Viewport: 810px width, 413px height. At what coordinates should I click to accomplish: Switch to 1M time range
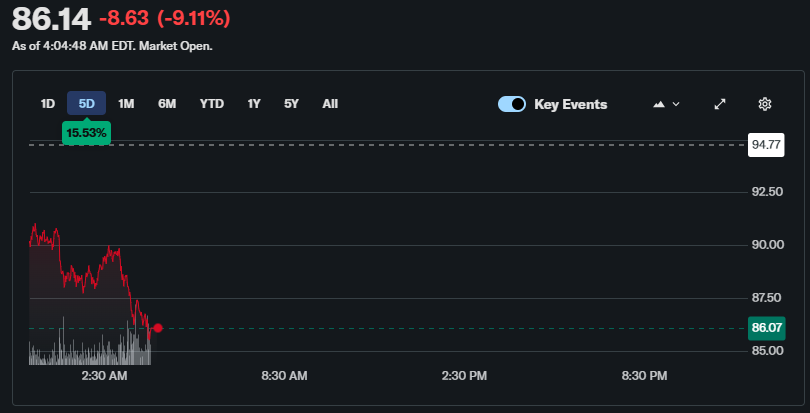pyautogui.click(x=126, y=103)
